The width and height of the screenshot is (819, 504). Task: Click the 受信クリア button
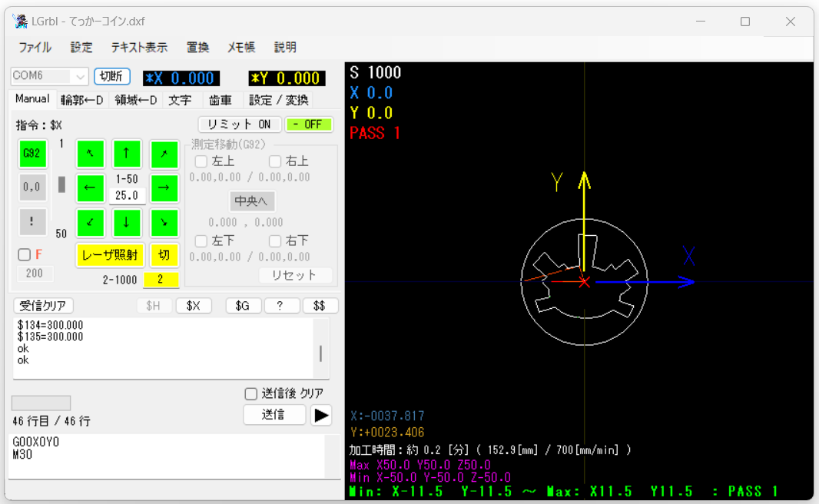43,306
